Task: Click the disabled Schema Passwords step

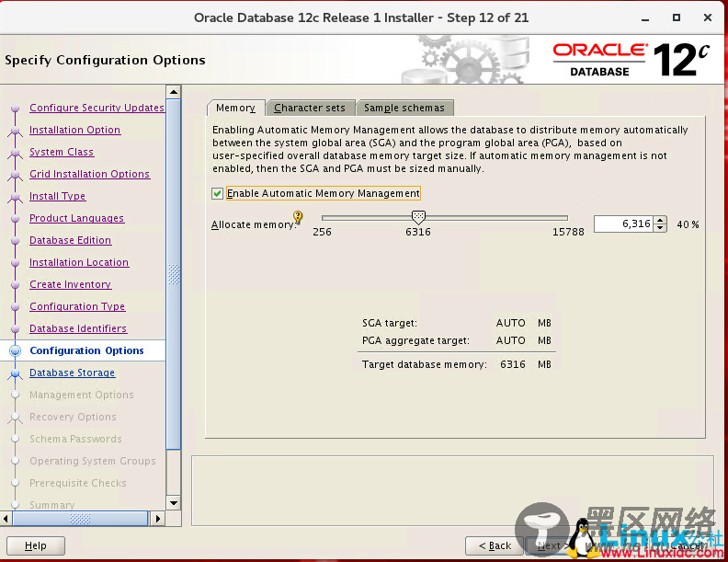Action: coord(75,439)
